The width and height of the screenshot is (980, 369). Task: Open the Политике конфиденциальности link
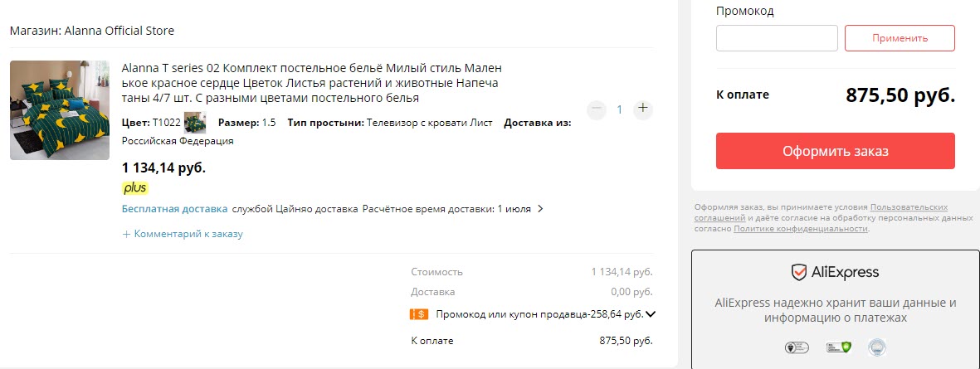[x=800, y=228]
